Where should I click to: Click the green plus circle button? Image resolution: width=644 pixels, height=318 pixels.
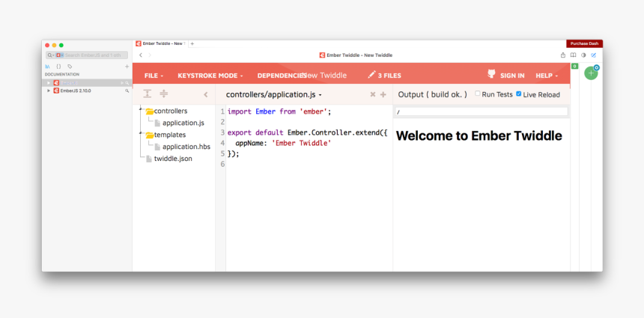[591, 73]
